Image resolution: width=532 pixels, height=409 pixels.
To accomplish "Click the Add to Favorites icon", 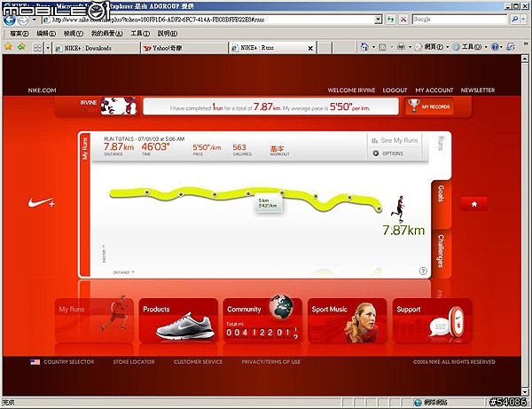I will pyautogui.click(x=21, y=46).
